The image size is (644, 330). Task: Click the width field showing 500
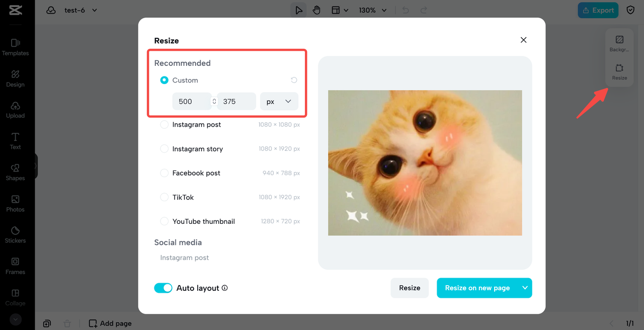(192, 101)
